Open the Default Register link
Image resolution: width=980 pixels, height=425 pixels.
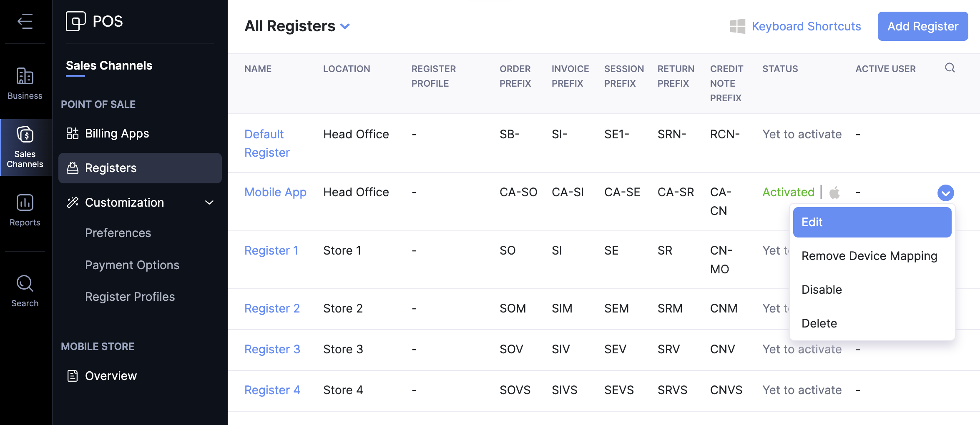point(266,143)
